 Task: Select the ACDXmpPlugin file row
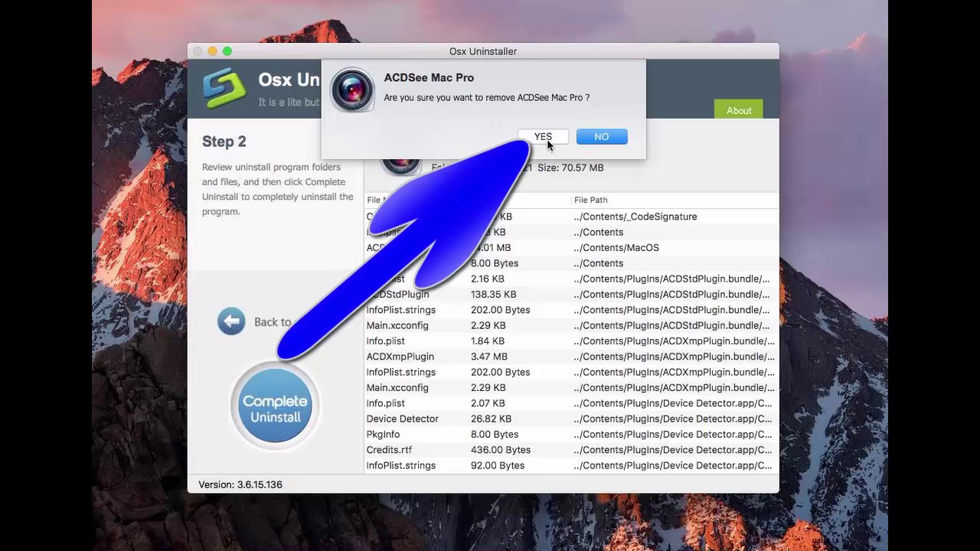(571, 357)
